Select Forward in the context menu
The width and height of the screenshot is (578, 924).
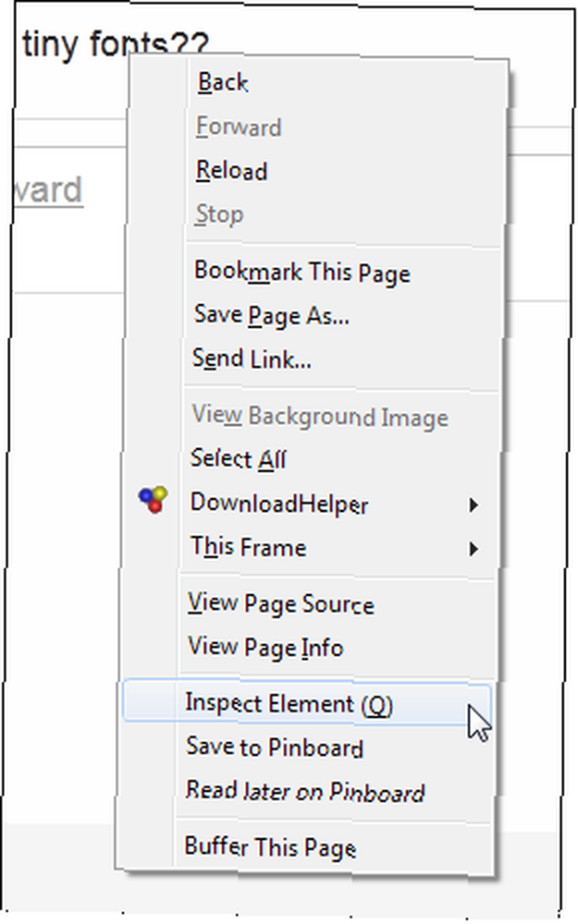239,127
